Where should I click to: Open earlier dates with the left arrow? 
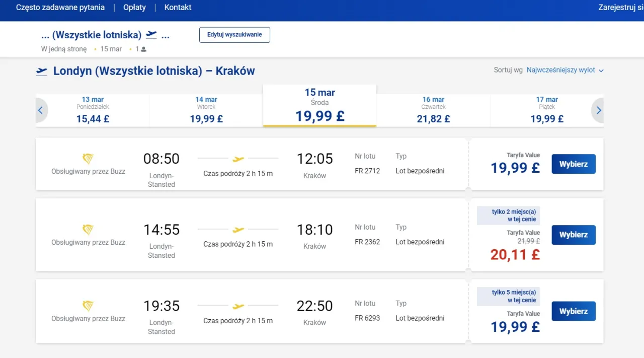click(41, 110)
